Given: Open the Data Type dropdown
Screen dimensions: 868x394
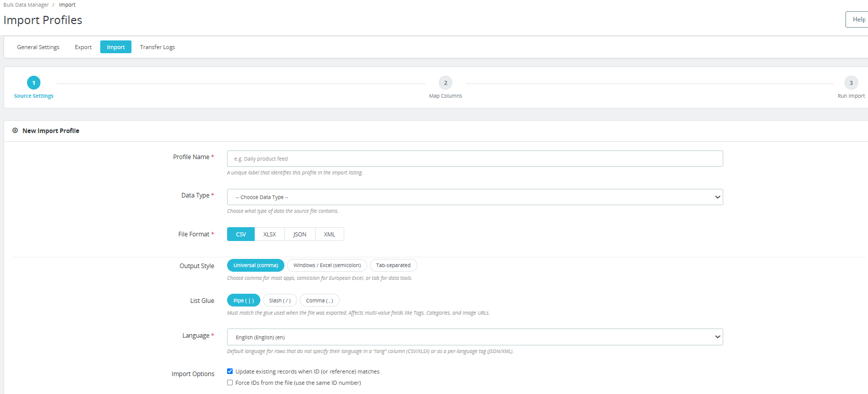Looking at the screenshot, I should [475, 197].
